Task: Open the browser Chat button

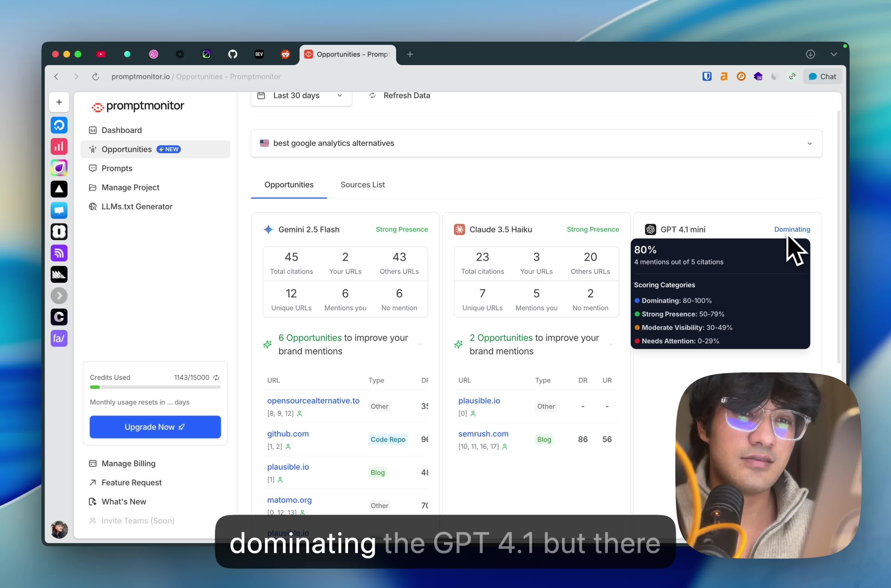Action: (822, 76)
